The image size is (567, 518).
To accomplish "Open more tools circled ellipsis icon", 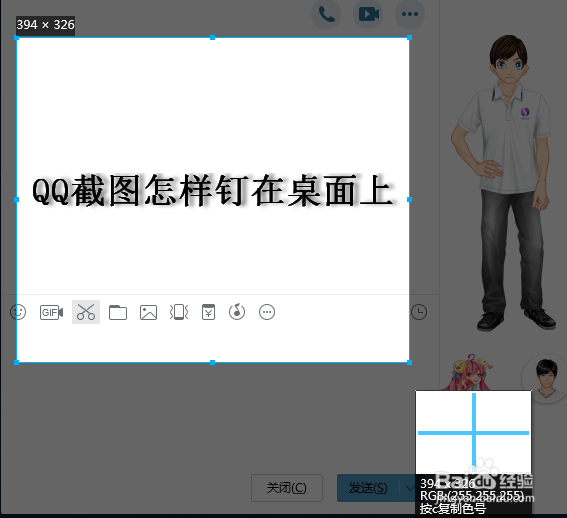I will pos(267,312).
